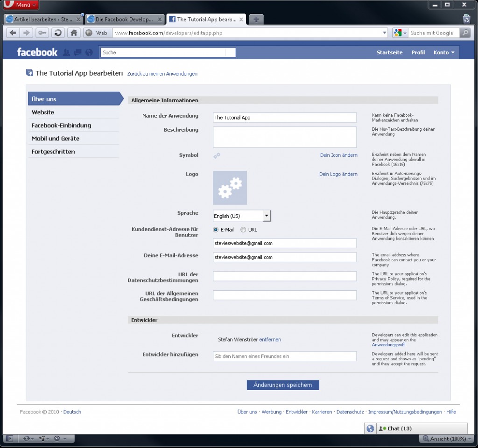478x448 pixels.
Task: Reload the current page
Action: (58, 33)
